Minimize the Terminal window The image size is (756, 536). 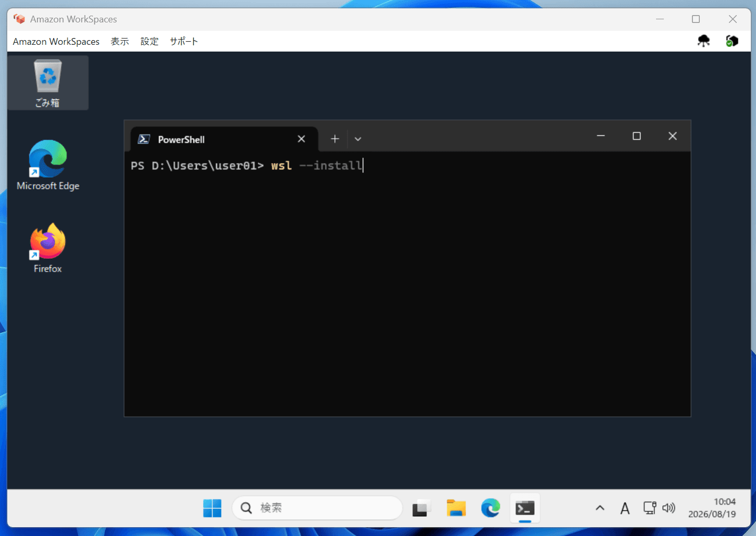point(601,136)
